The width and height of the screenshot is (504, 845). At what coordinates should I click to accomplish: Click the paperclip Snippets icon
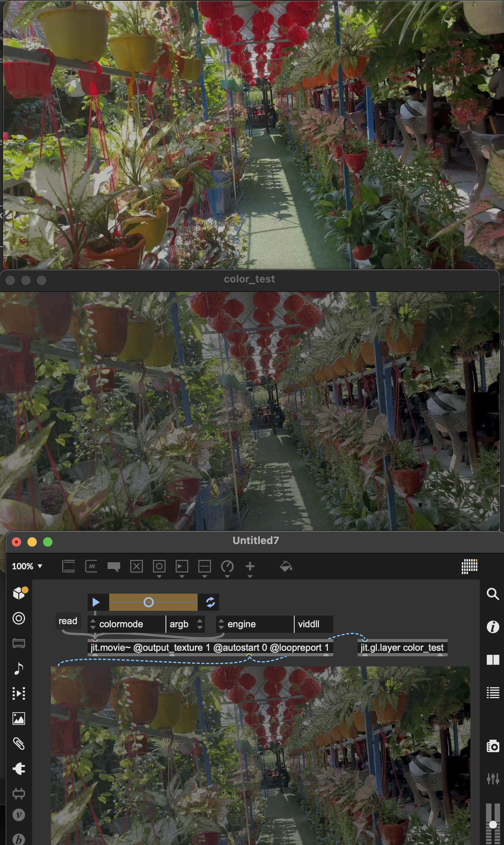[19, 744]
